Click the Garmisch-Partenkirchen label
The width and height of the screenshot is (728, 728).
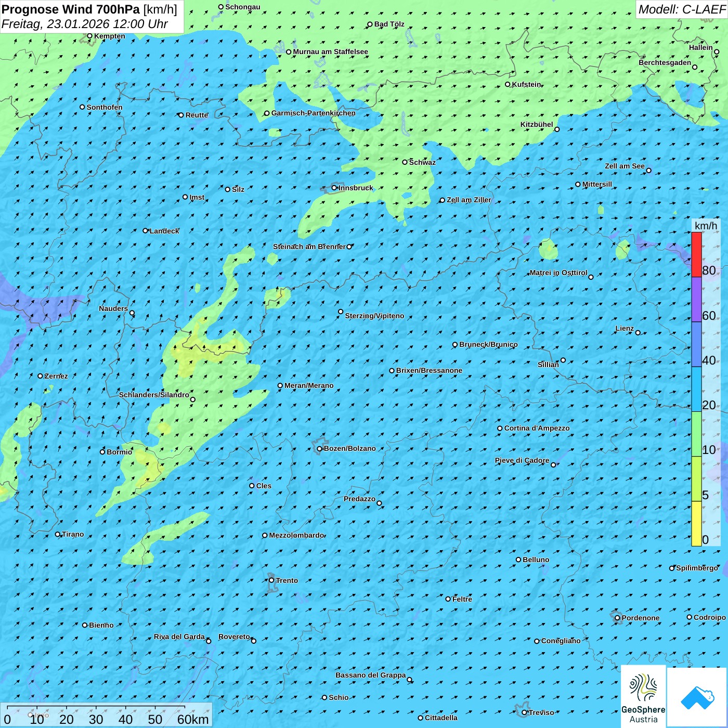pos(314,113)
